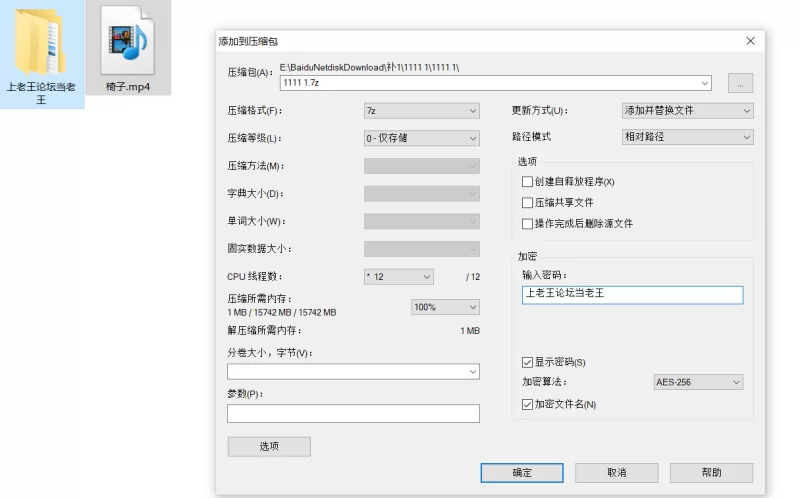The image size is (800, 498).
Task: Click the disabled 字典大小 dropdown
Action: 421,193
